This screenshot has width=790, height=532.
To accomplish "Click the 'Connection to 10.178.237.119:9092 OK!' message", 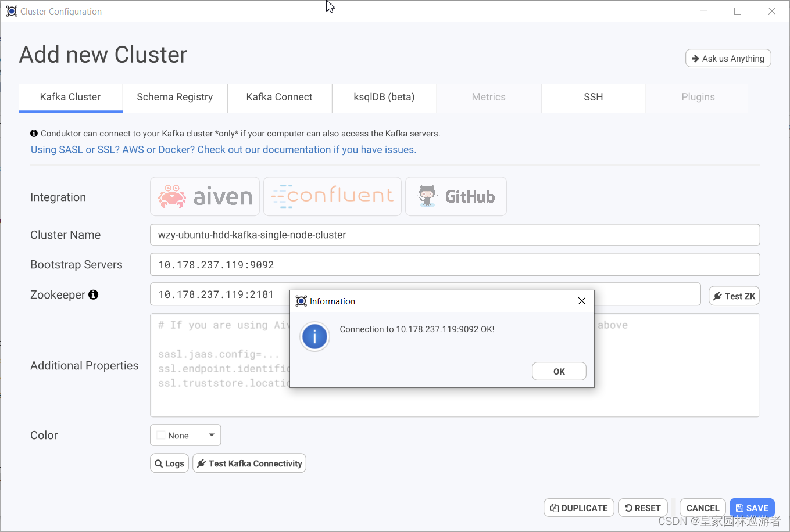I will point(417,329).
